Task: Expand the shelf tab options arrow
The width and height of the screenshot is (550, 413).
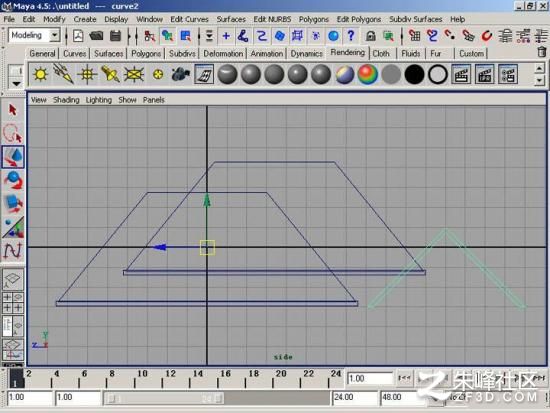Action: [x=16, y=84]
